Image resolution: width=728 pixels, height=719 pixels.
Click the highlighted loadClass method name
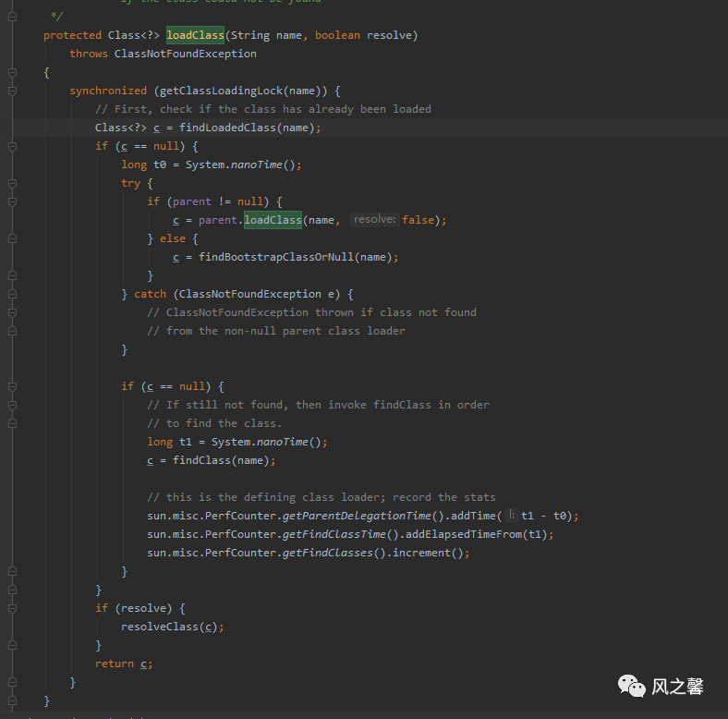click(x=196, y=35)
